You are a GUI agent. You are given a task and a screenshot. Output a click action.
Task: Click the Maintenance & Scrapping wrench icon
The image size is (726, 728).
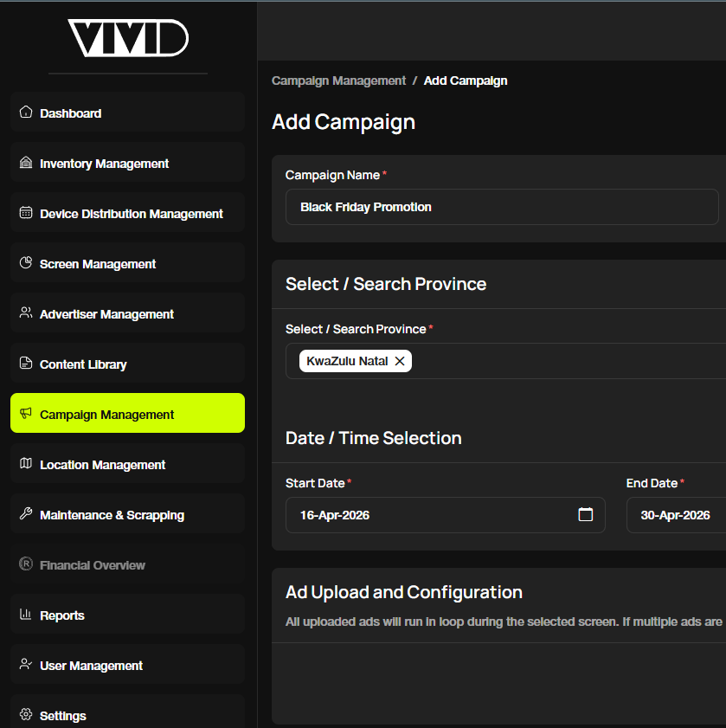tap(23, 514)
